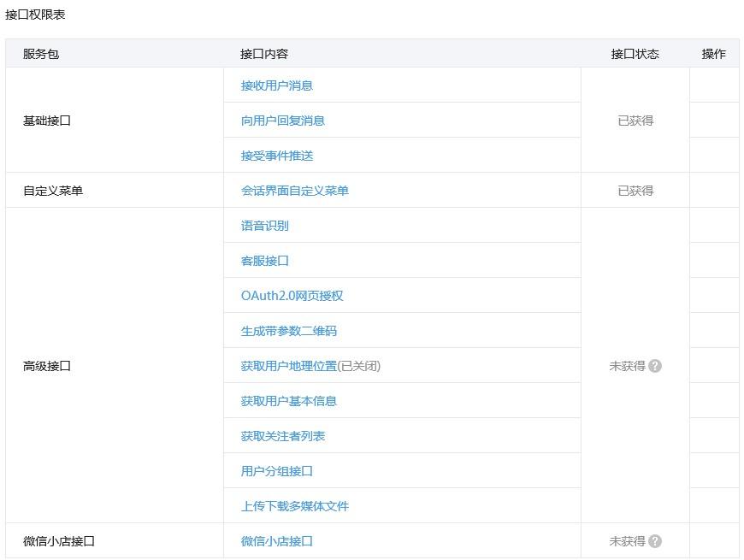The height and width of the screenshot is (560, 744).
Task: Select the 接受事件推送 link
Action: pyautogui.click(x=277, y=155)
